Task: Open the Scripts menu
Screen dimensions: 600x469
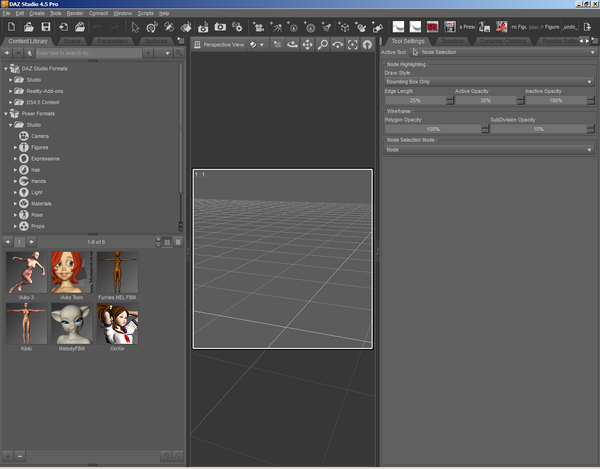Action: tap(145, 13)
